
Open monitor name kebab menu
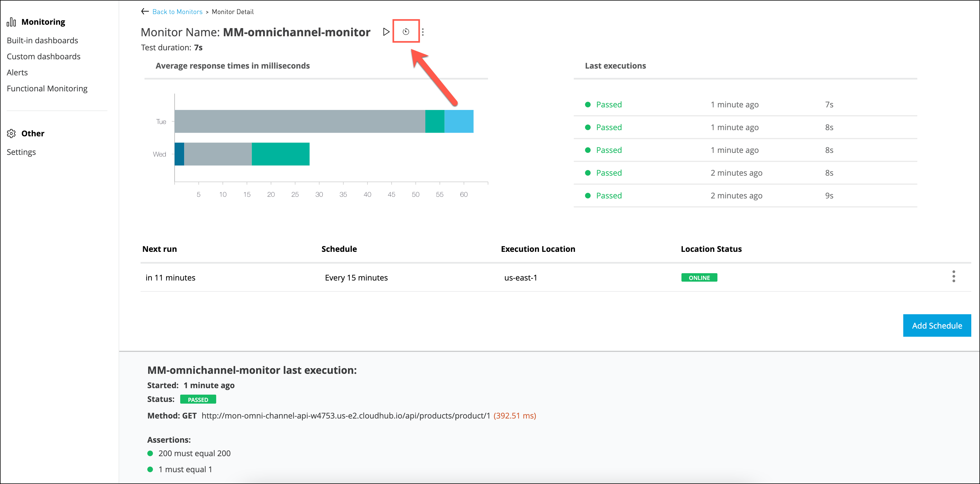(x=423, y=32)
